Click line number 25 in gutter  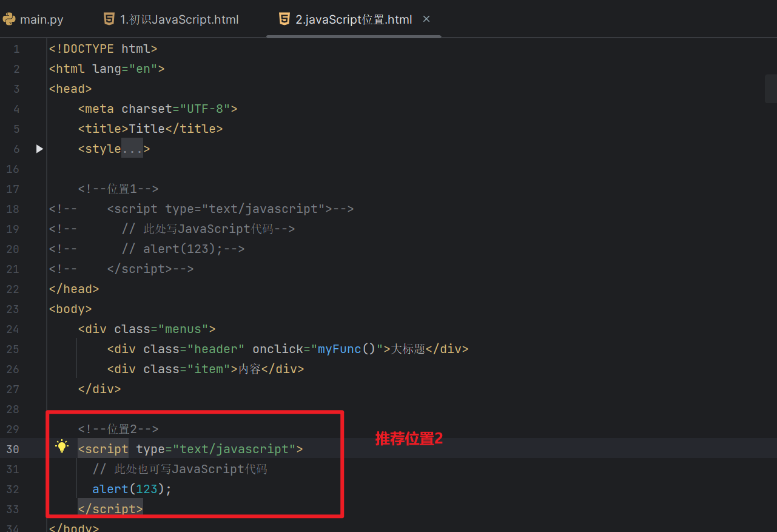pyautogui.click(x=12, y=349)
